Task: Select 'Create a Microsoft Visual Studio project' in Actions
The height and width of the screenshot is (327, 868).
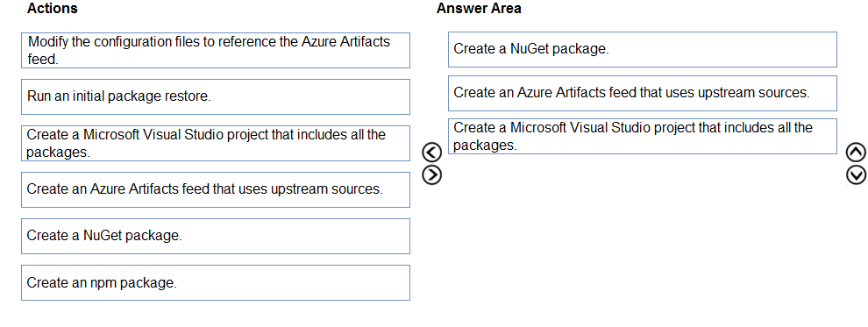Action: point(216,143)
